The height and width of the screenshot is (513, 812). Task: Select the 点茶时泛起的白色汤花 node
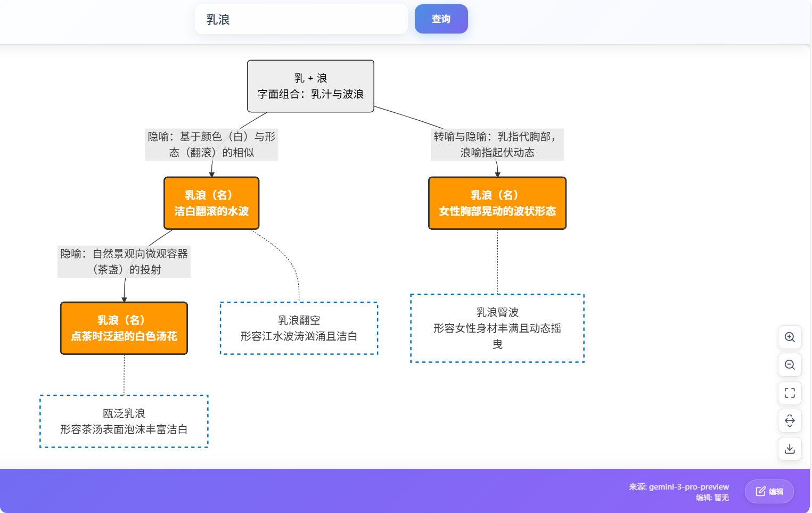[x=124, y=328]
